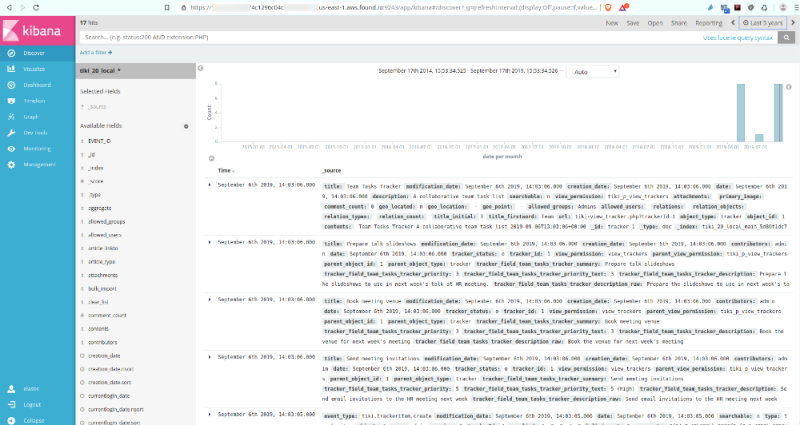Open the Discover section in sidebar

(37, 53)
